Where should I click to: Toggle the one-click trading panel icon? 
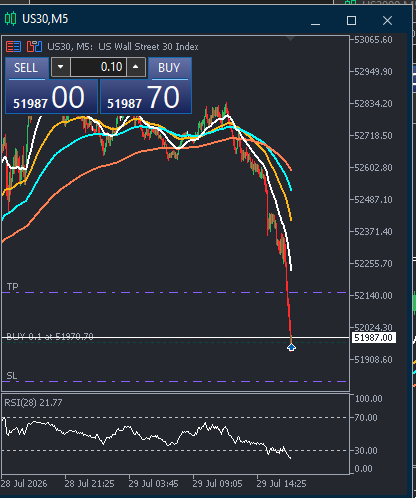click(13, 47)
